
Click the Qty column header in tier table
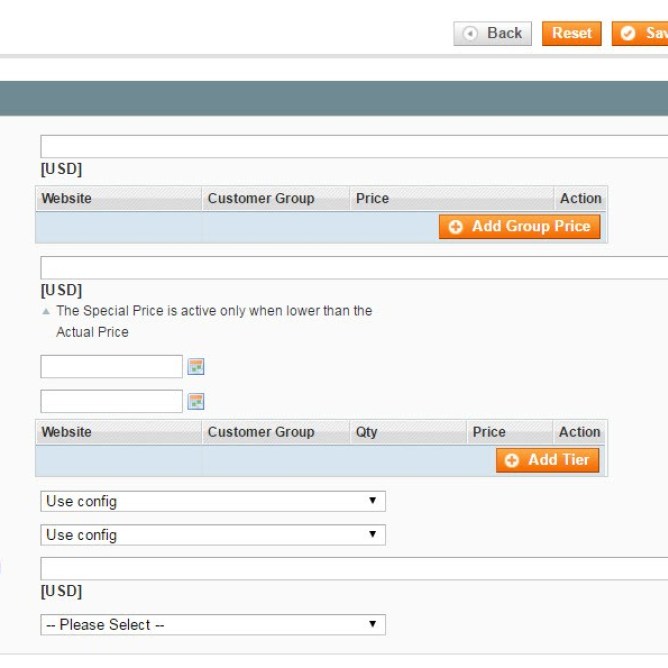tap(367, 432)
